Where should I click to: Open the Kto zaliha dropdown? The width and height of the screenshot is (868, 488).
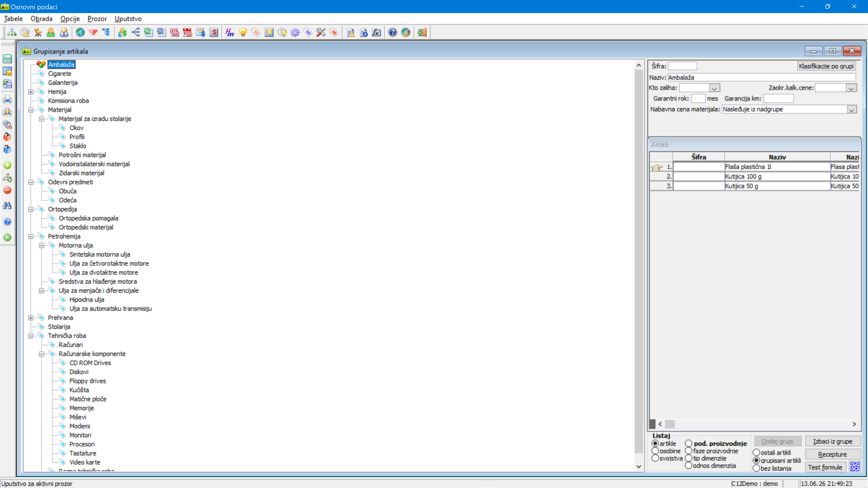pyautogui.click(x=714, y=88)
